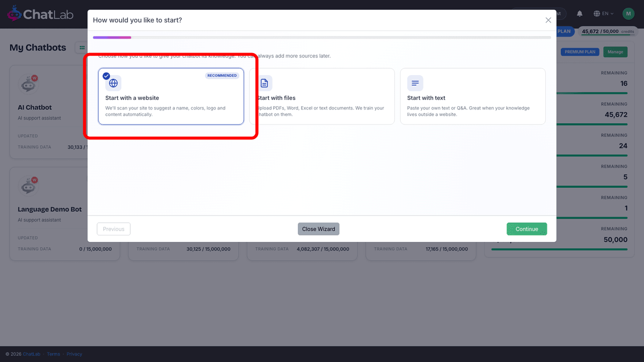
Task: Switch chatbot list to grid view
Action: point(82,48)
